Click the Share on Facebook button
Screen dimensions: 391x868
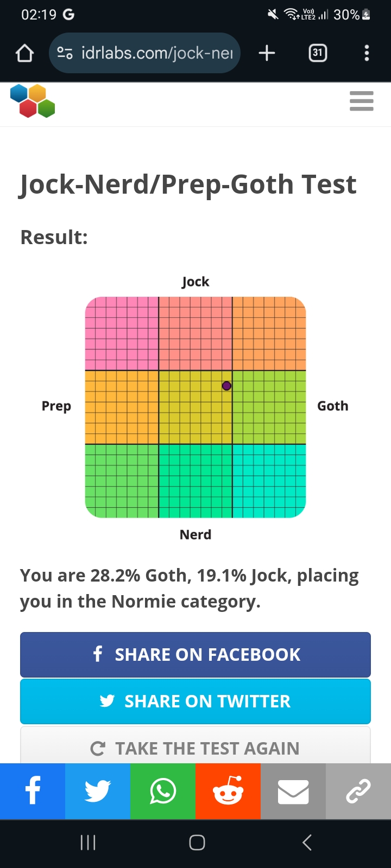(x=195, y=655)
